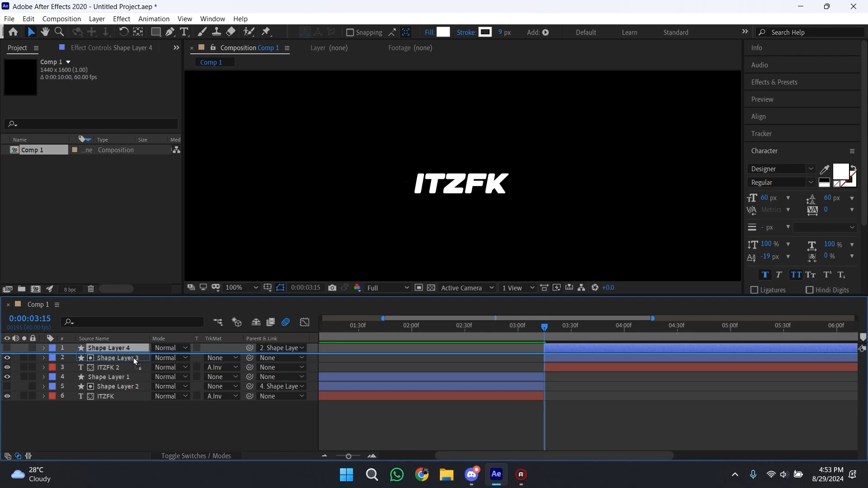Click the current timecode 0:00:03:15
The width and height of the screenshot is (868, 488).
[30, 319]
